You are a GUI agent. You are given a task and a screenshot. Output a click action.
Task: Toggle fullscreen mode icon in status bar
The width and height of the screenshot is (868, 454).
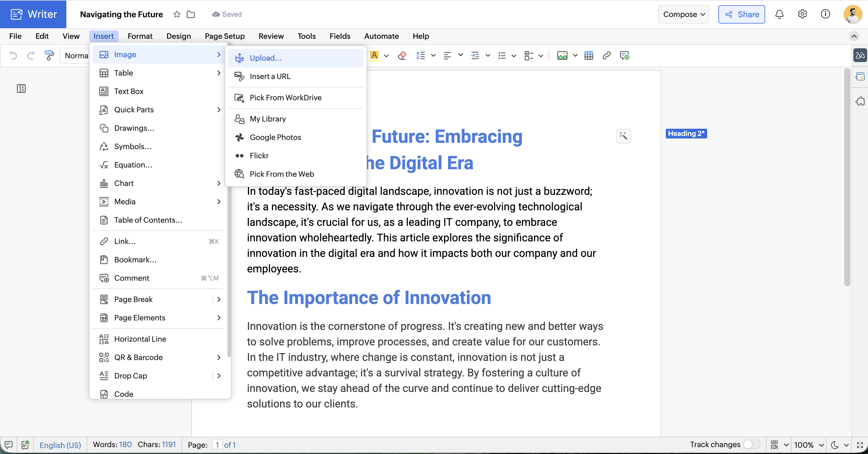860,445
